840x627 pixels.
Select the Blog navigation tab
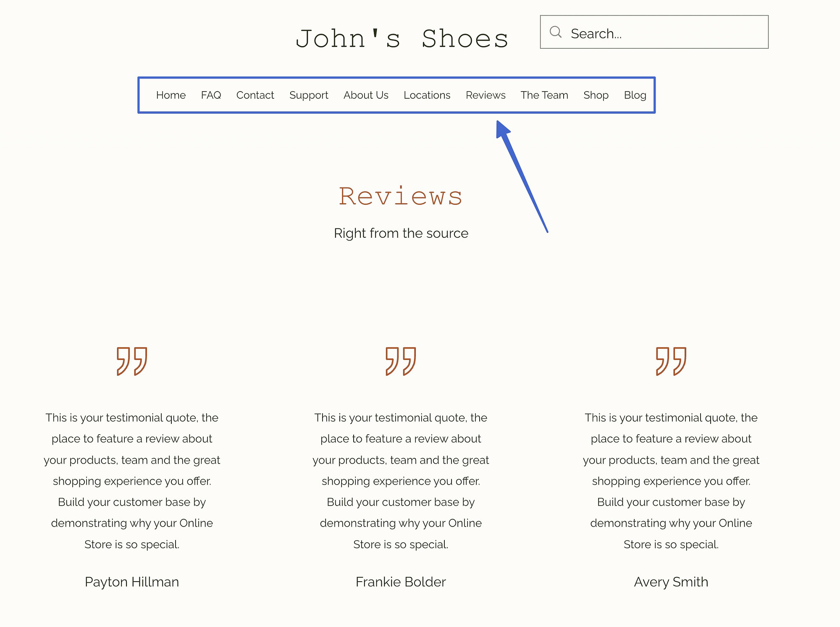(x=634, y=94)
